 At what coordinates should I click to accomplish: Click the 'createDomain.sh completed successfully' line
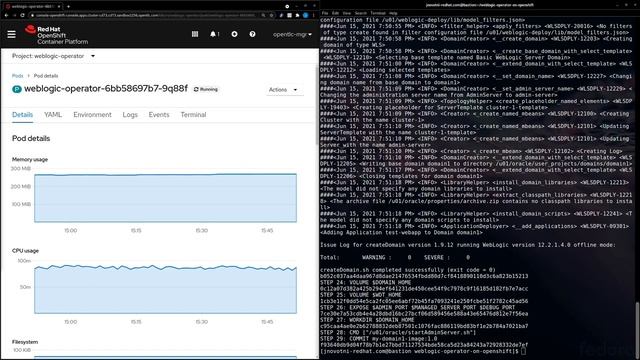pyautogui.click(x=407, y=270)
